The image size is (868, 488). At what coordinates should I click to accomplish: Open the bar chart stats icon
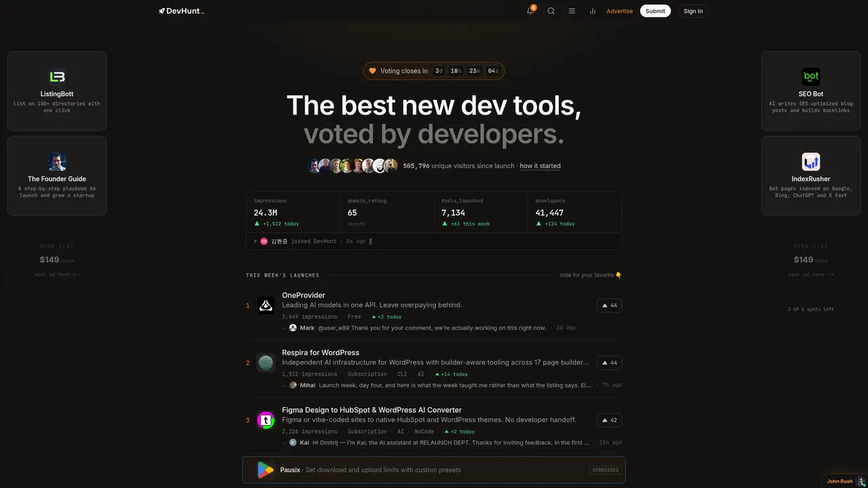(593, 11)
